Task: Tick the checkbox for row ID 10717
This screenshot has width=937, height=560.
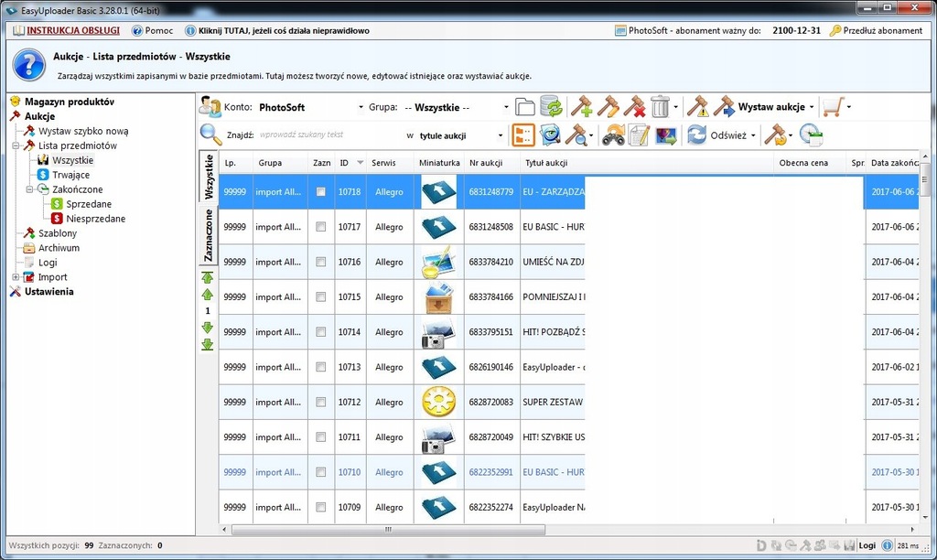Action: [x=321, y=227]
